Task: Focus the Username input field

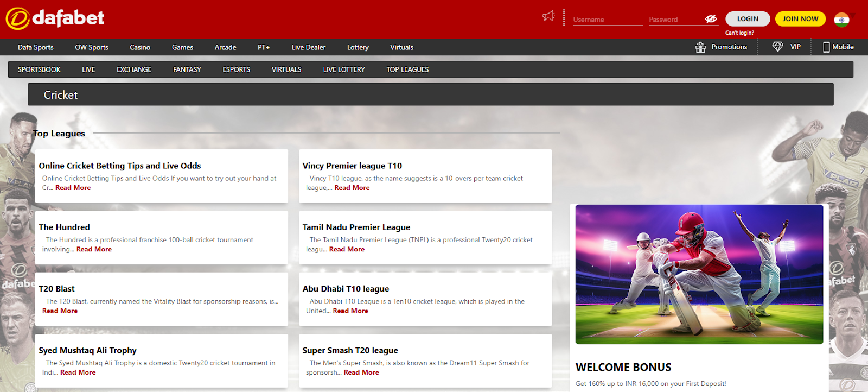Action: [x=608, y=20]
